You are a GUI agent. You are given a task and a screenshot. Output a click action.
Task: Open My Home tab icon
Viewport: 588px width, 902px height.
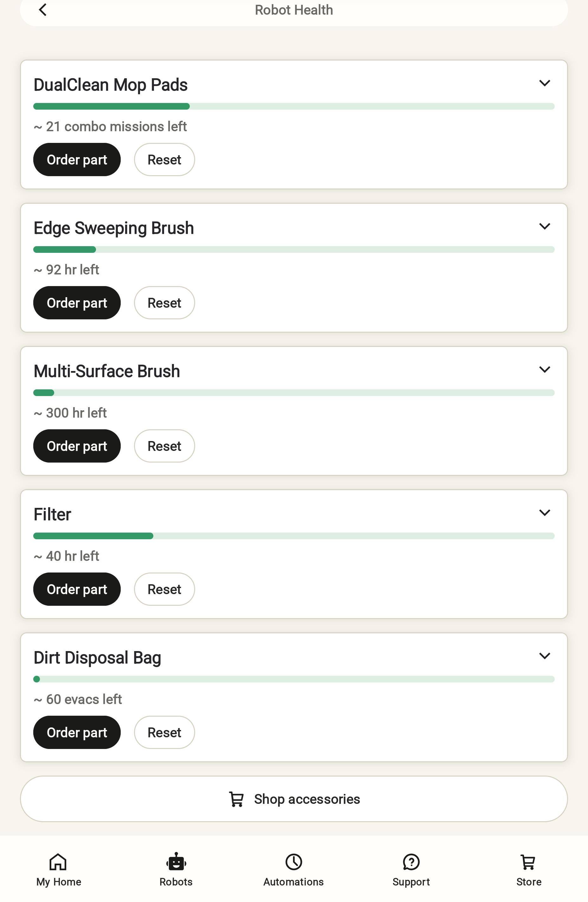pyautogui.click(x=58, y=862)
